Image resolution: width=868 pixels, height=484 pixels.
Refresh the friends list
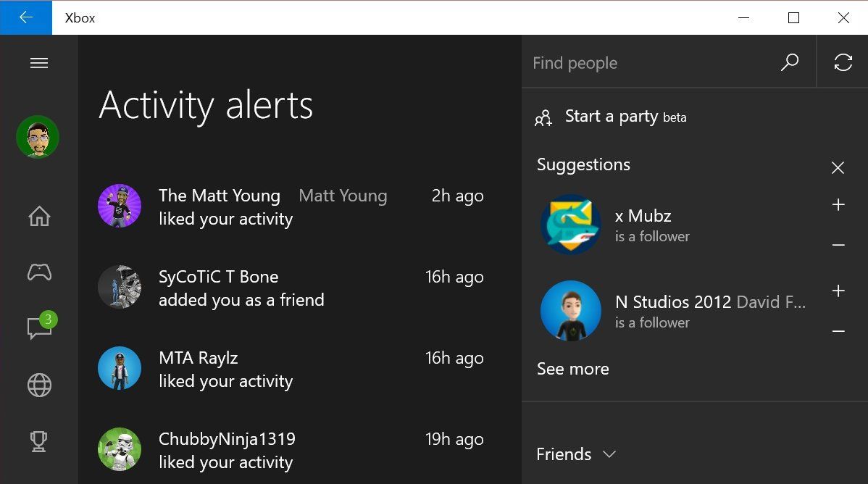[843, 62]
